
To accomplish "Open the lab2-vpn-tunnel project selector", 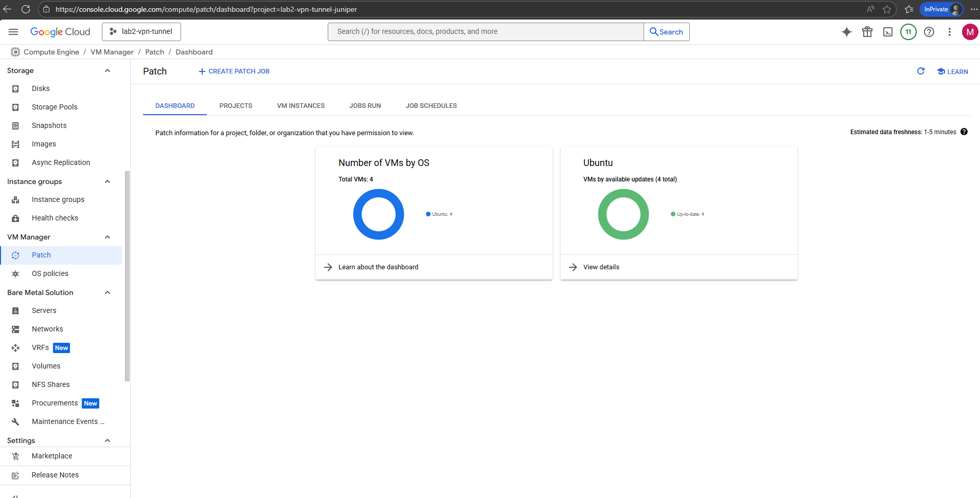I will pyautogui.click(x=141, y=32).
